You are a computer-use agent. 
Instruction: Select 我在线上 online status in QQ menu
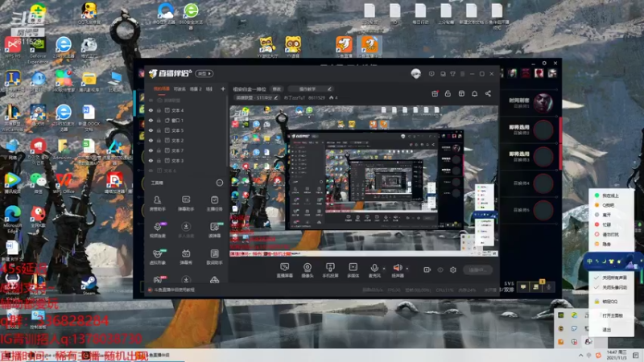609,195
